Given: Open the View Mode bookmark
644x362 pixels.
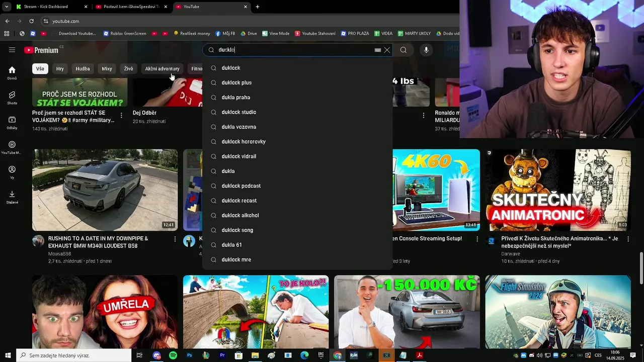Looking at the screenshot, I should (x=276, y=34).
